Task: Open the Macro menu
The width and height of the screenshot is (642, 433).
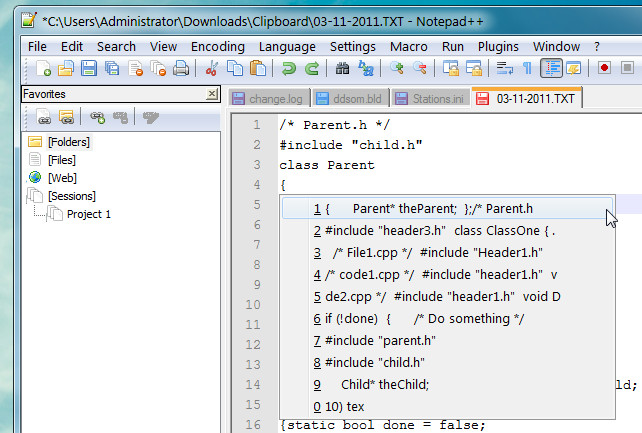Action: [x=409, y=47]
